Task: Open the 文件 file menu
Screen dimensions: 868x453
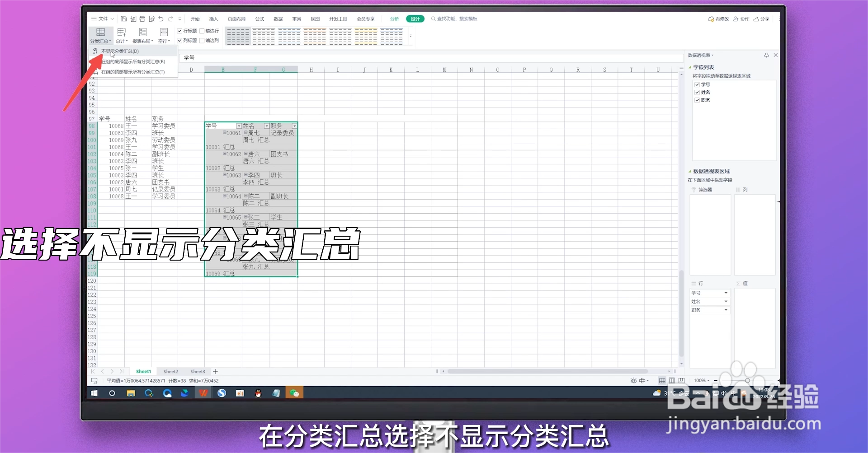Action: [x=103, y=19]
